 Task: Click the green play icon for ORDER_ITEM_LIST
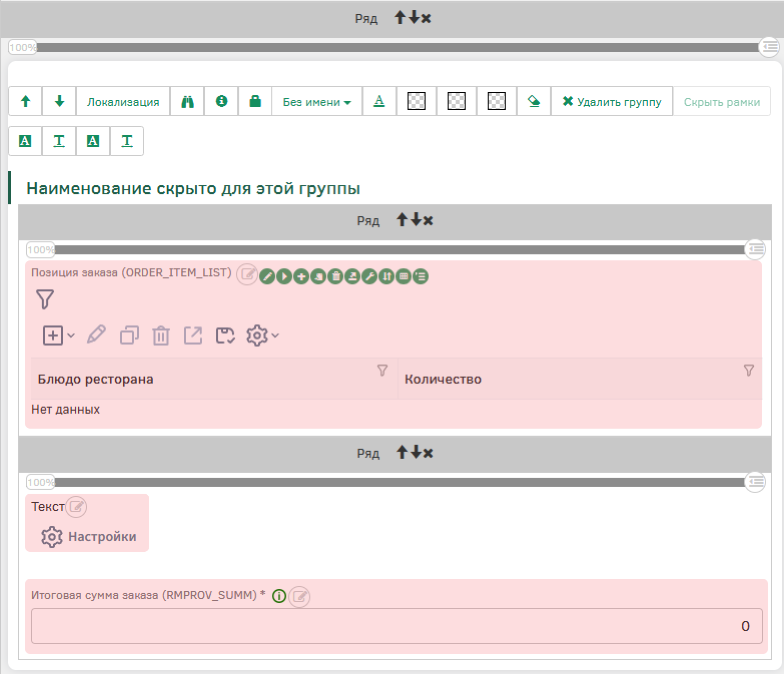284,276
